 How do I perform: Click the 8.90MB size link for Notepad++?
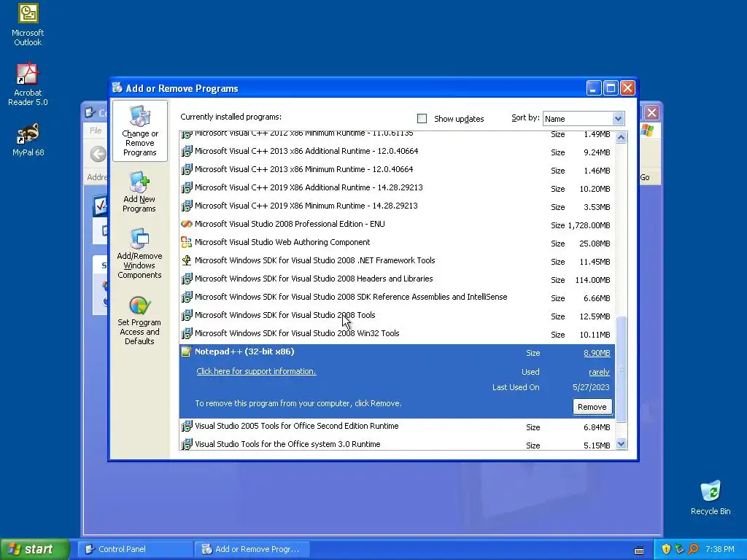[x=597, y=353]
